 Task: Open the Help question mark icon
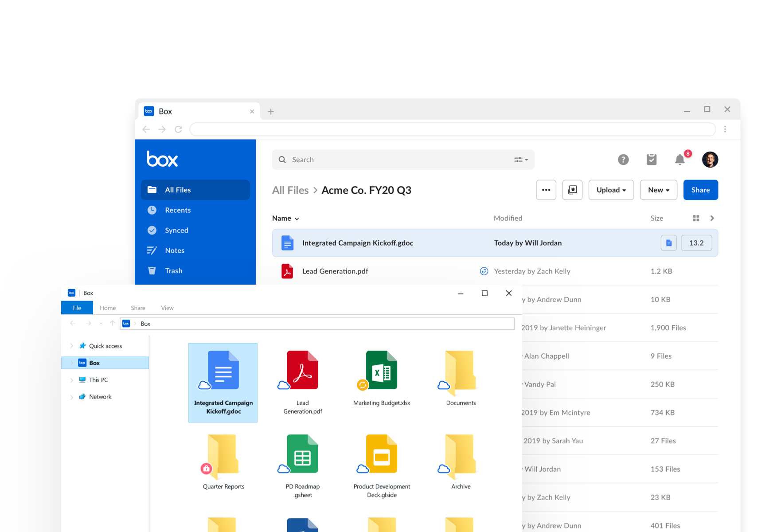tap(623, 160)
